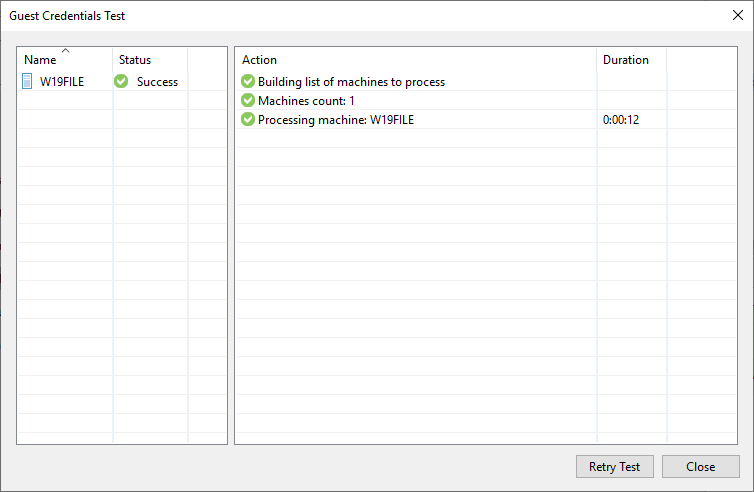Screen dimensions: 754x492
Task: Select the Machines count: 1 row
Action: coord(486,100)
